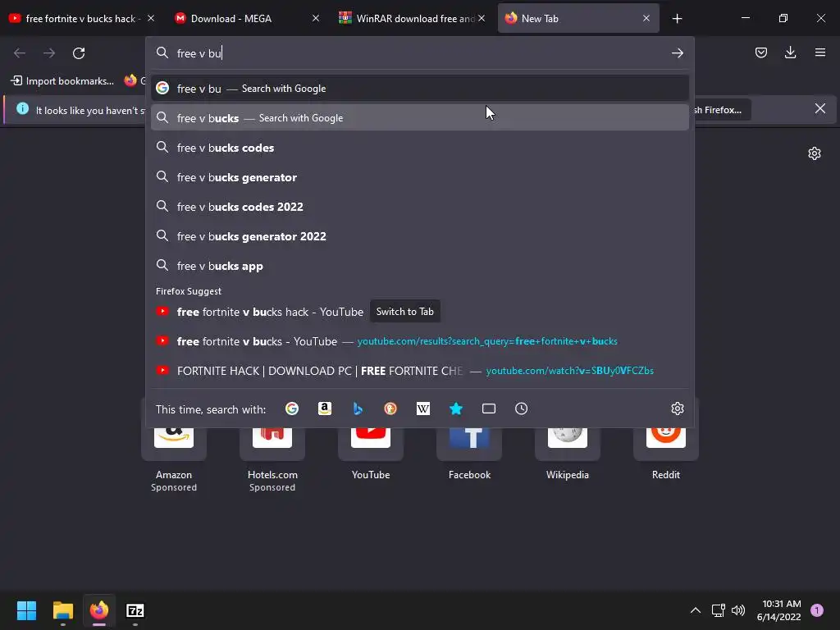
Task: Open the volume control in system tray
Action: tap(738, 610)
